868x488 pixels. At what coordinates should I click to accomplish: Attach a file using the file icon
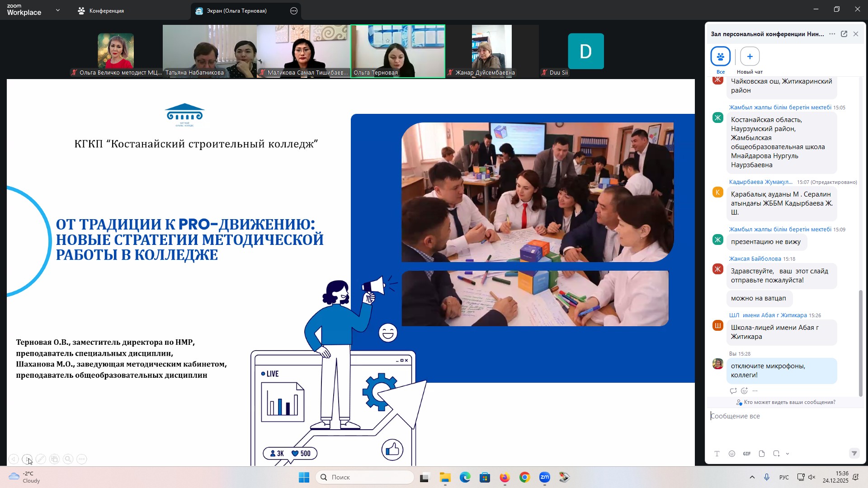click(x=762, y=454)
